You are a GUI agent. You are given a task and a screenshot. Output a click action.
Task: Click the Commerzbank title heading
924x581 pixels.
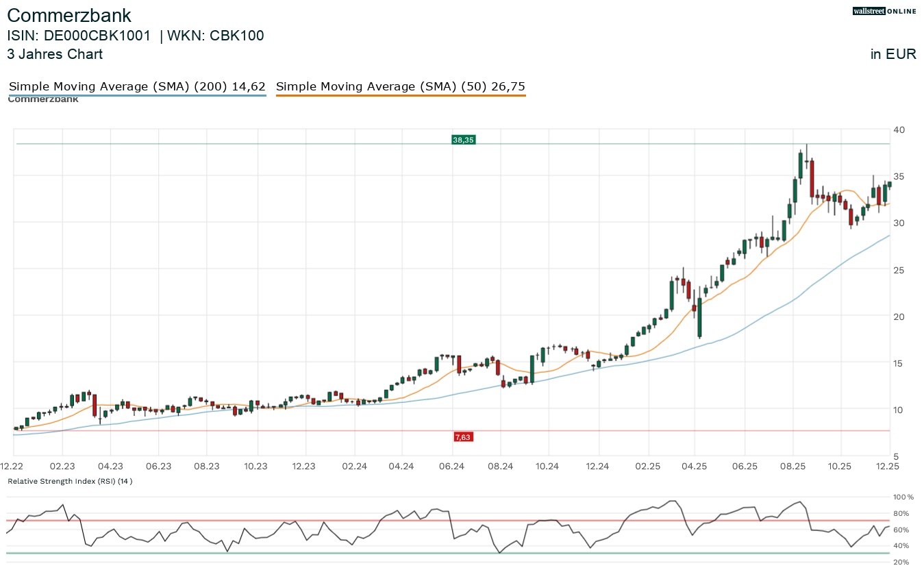pyautogui.click(x=68, y=15)
